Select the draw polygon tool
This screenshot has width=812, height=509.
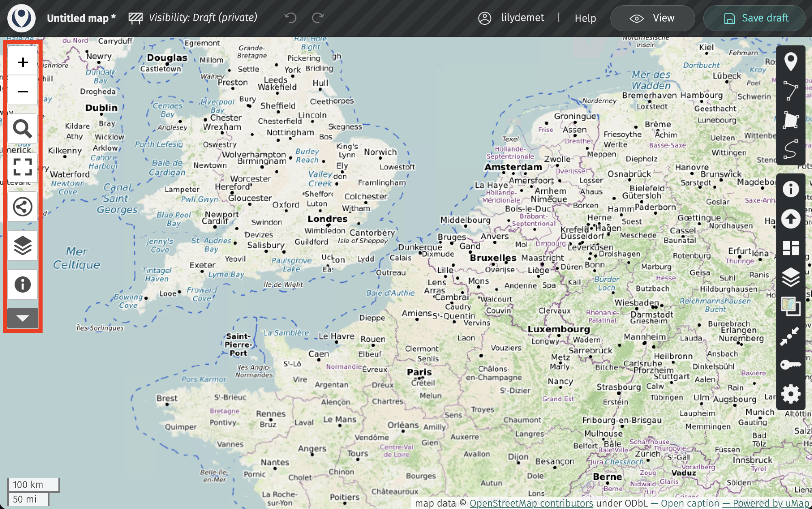[x=791, y=120]
